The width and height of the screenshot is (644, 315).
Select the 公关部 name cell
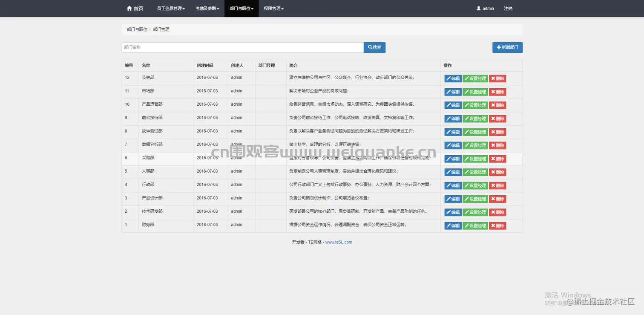[x=166, y=78]
